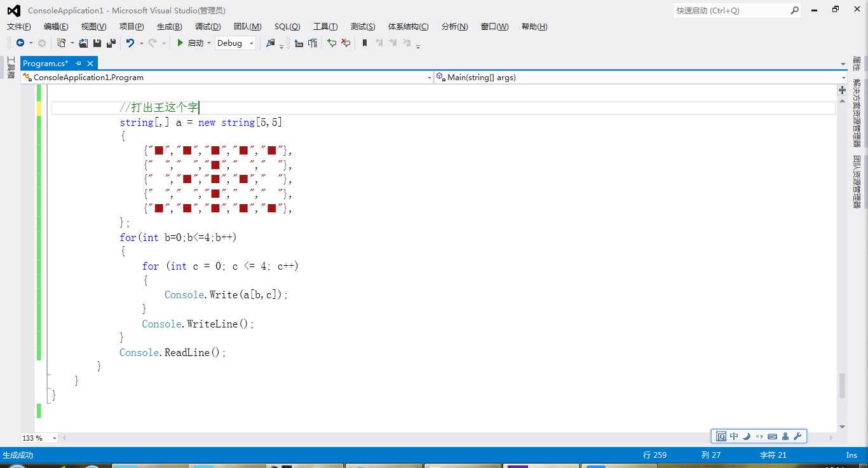The image size is (868, 468).
Task: Open the 帮助(H) menu
Action: (x=534, y=26)
